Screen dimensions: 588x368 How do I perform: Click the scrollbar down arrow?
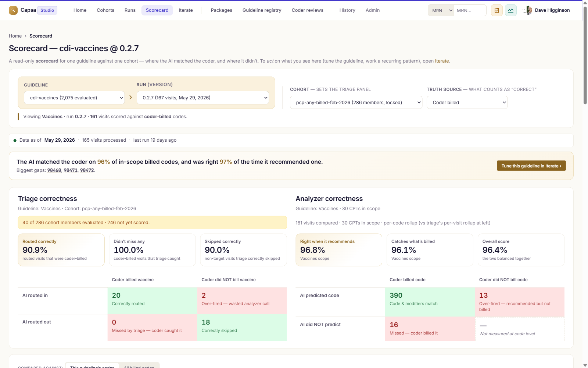click(x=585, y=365)
